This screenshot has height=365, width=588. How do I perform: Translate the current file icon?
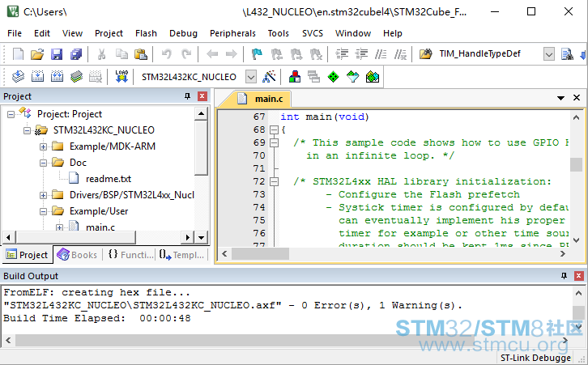click(x=18, y=77)
